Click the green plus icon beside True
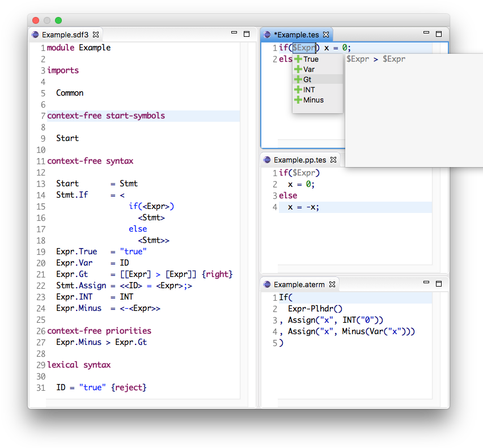 click(298, 59)
